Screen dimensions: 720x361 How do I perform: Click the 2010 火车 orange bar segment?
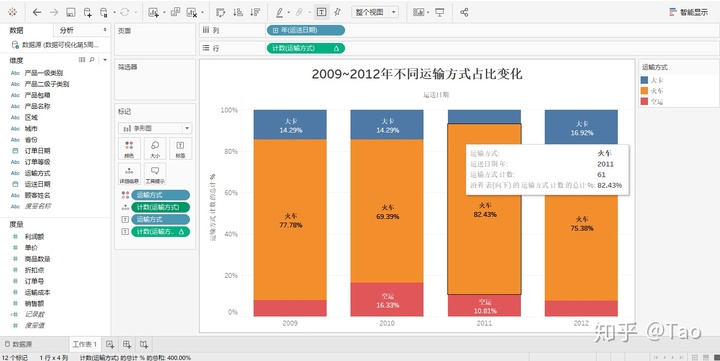point(387,211)
